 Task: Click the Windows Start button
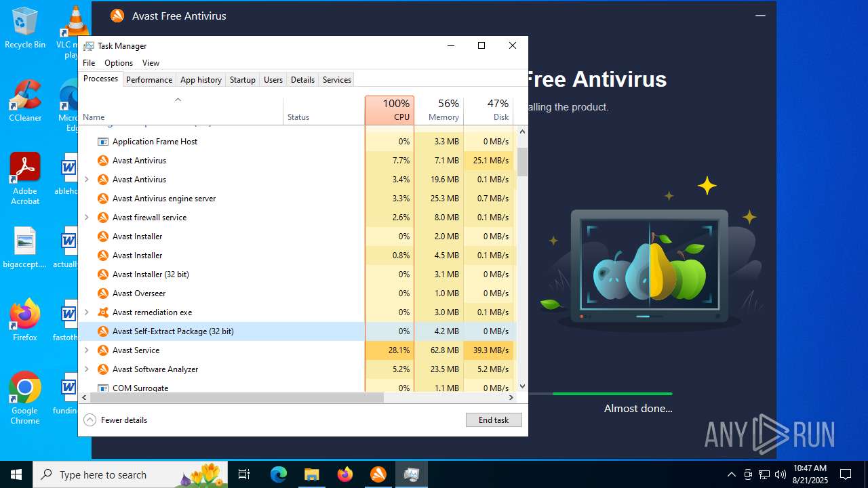(x=16, y=474)
